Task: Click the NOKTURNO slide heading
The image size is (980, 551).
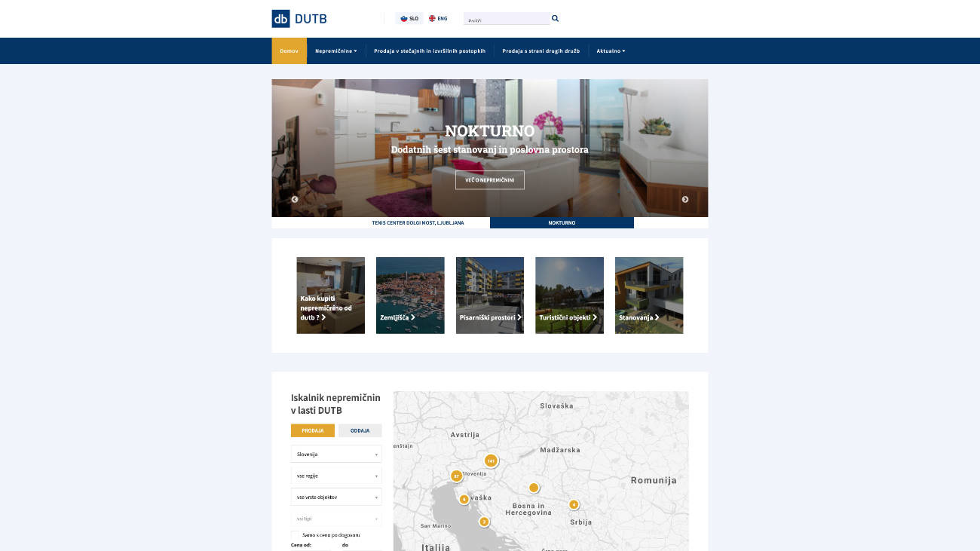Action: click(490, 131)
